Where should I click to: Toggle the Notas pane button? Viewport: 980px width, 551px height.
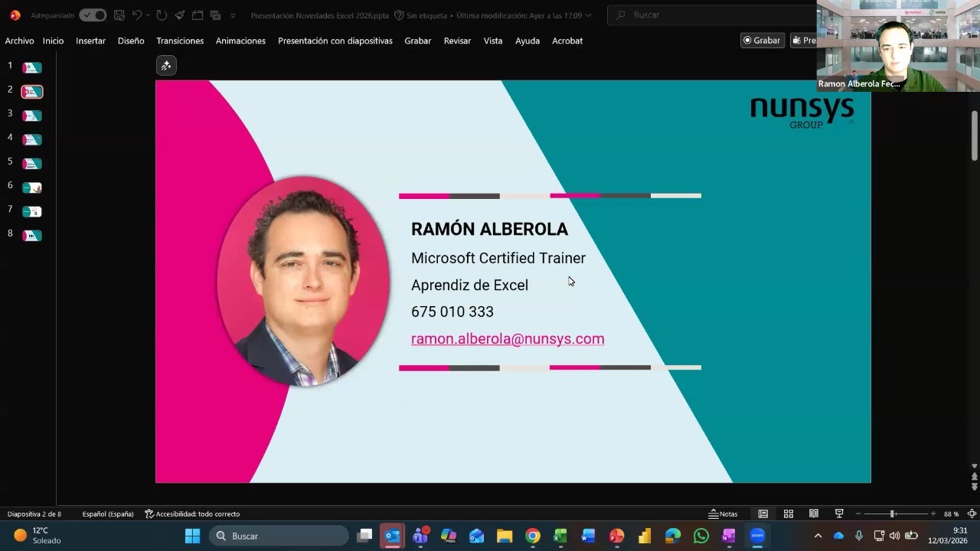pyautogui.click(x=724, y=514)
